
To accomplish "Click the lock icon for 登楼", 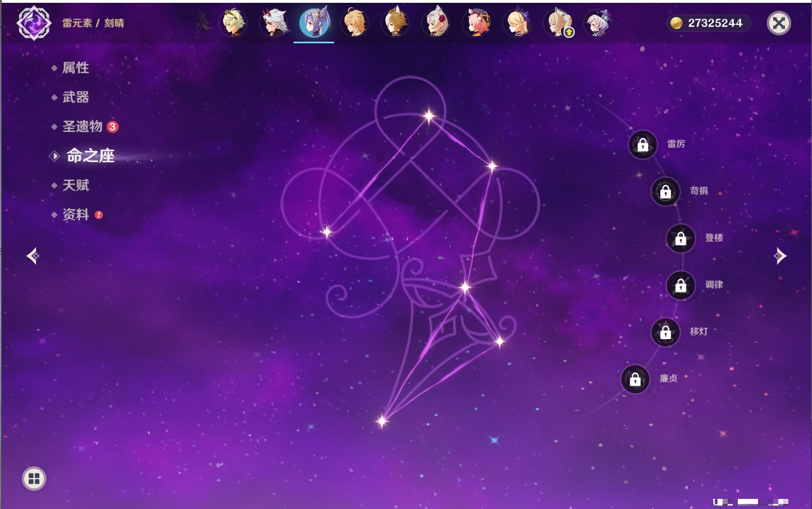I will [x=681, y=238].
